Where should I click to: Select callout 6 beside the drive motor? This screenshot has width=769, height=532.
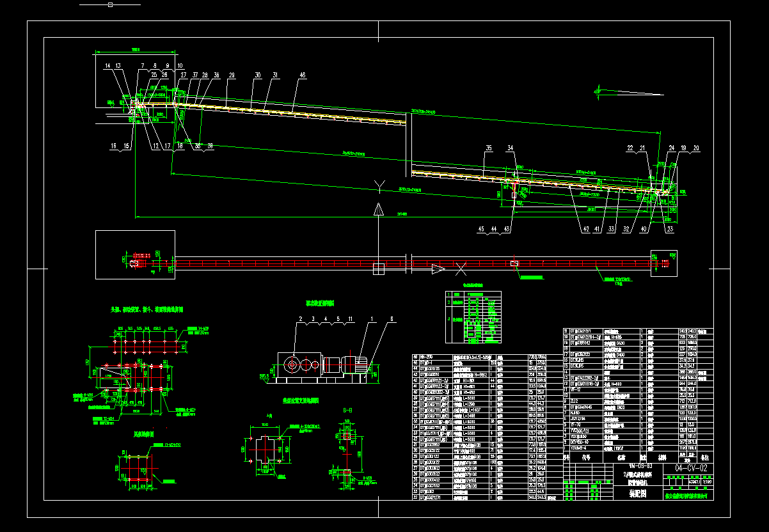click(x=392, y=318)
